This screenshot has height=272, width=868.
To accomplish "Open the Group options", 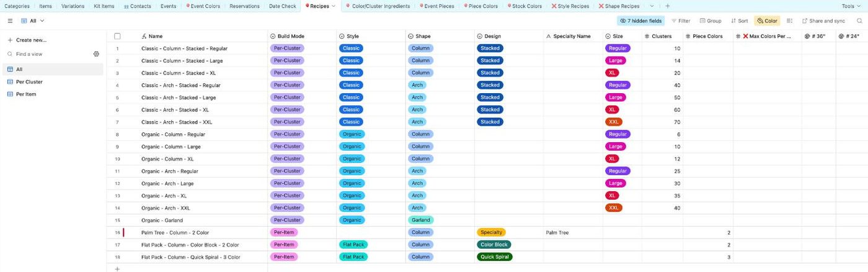I will 711,20.
